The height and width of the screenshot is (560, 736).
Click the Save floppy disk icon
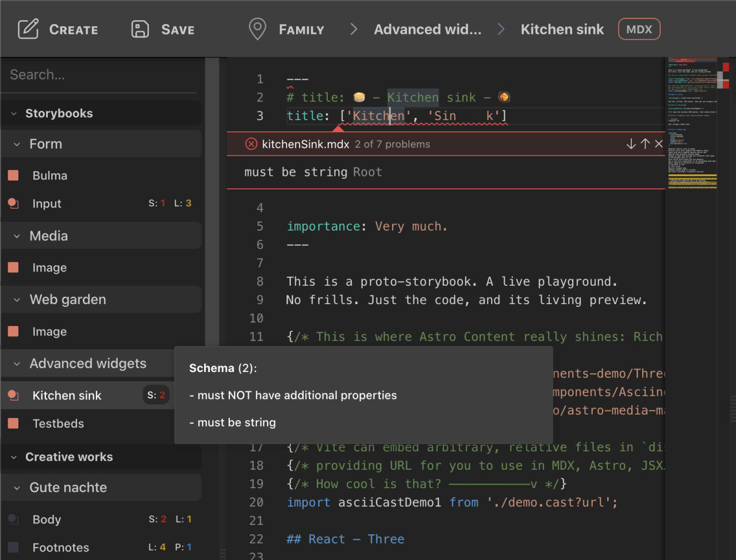coord(140,29)
